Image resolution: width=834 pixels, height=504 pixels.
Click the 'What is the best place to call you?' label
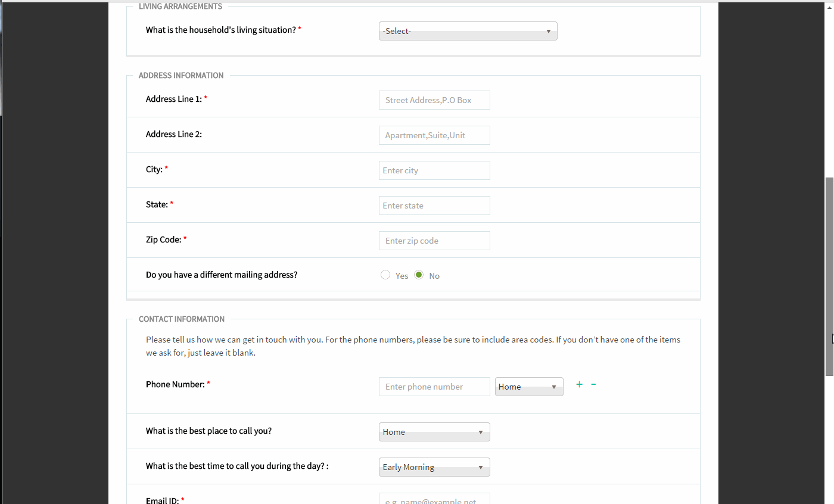pyautogui.click(x=208, y=431)
